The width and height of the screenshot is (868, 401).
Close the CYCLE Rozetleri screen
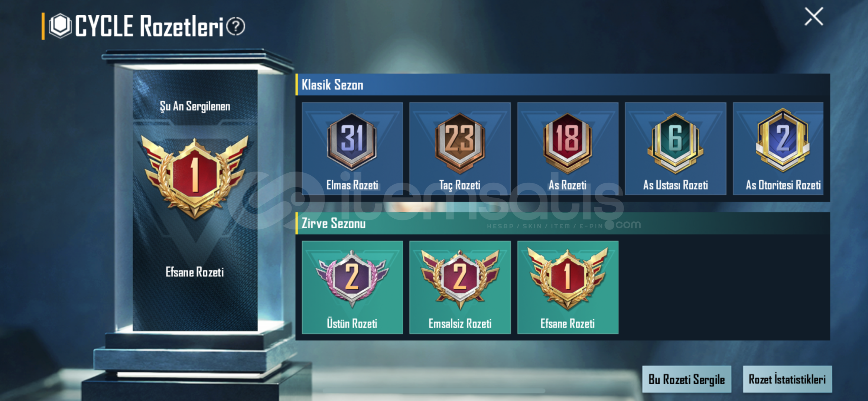pos(814,16)
